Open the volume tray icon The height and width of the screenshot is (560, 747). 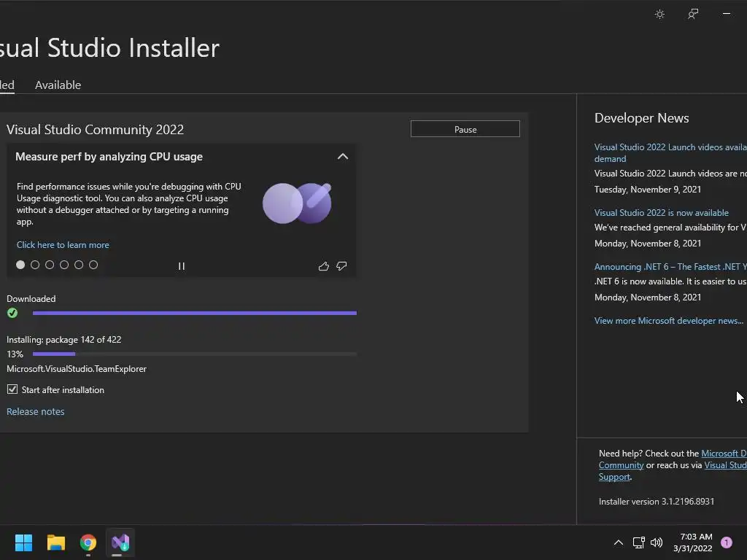coord(657,542)
